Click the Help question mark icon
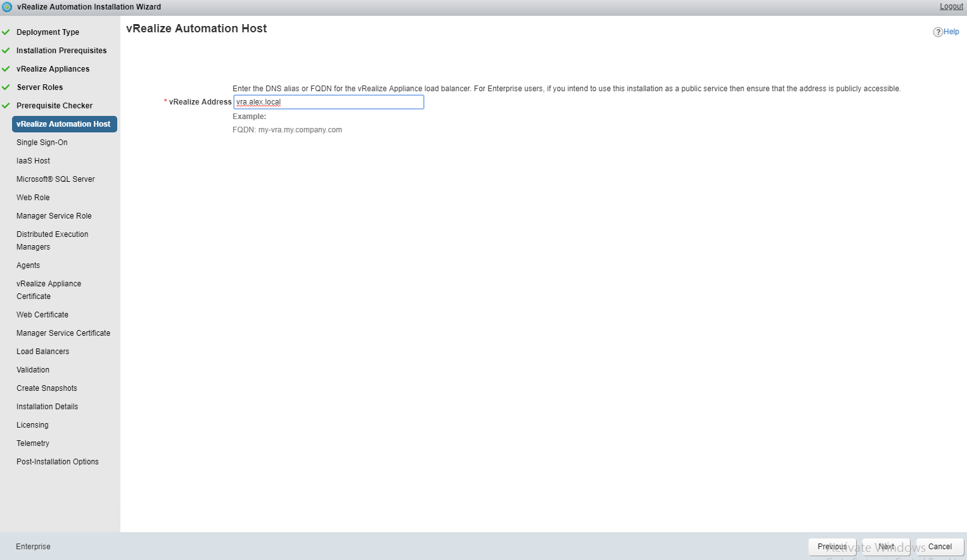 pyautogui.click(x=938, y=32)
